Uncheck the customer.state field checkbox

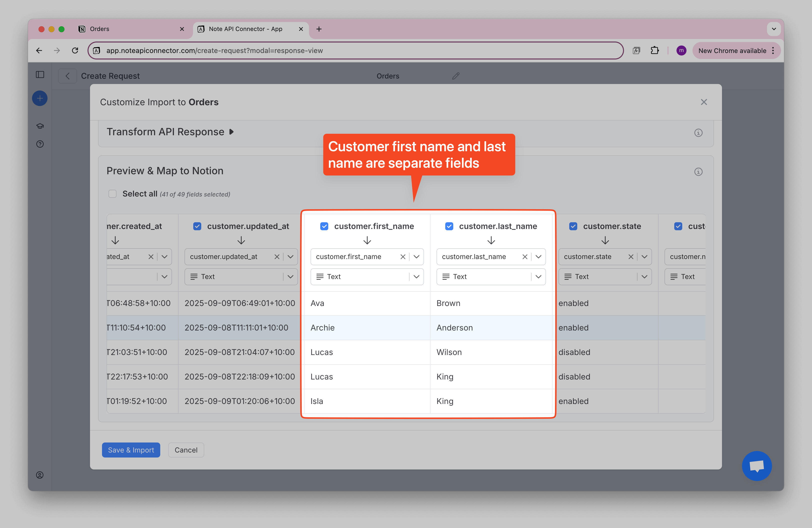573,226
